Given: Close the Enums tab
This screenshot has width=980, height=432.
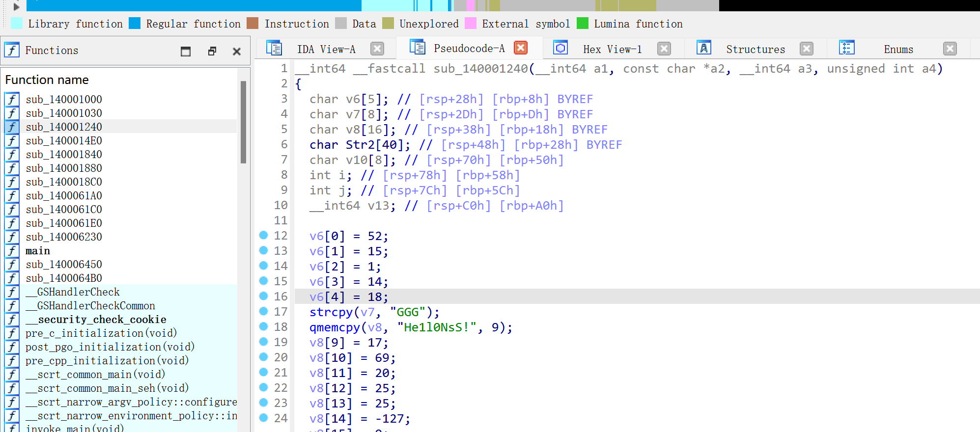Looking at the screenshot, I should pyautogui.click(x=950, y=49).
